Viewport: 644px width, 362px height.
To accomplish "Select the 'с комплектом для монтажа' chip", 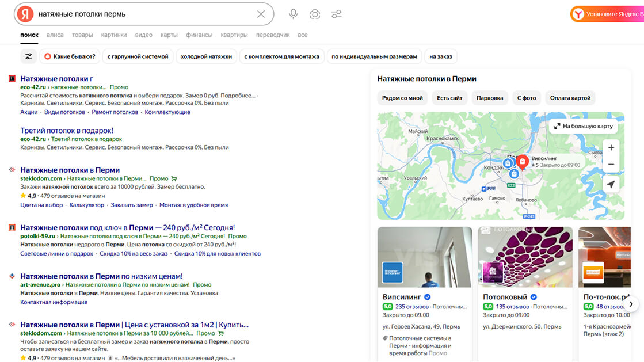I will click(x=282, y=56).
